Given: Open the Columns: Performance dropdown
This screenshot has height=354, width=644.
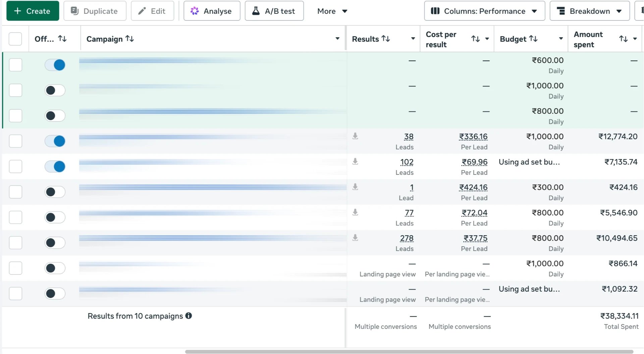Looking at the screenshot, I should click(x=484, y=11).
